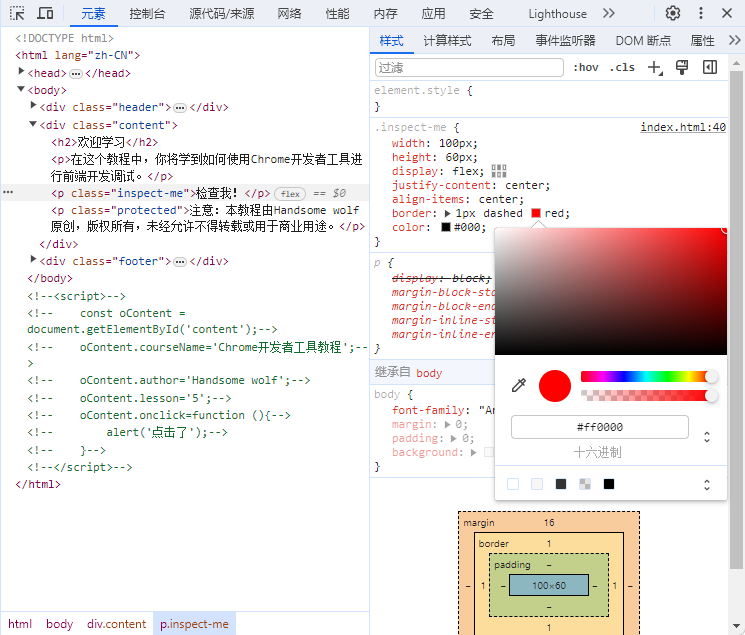Screen dimensions: 745x635
Task: Collapse the content div triangle
Action: click(x=33, y=124)
